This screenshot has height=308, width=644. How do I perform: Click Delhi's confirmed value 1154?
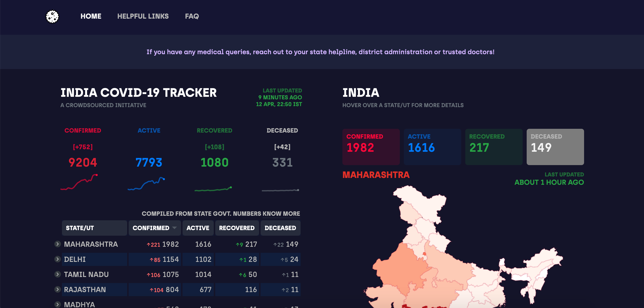[171, 259]
